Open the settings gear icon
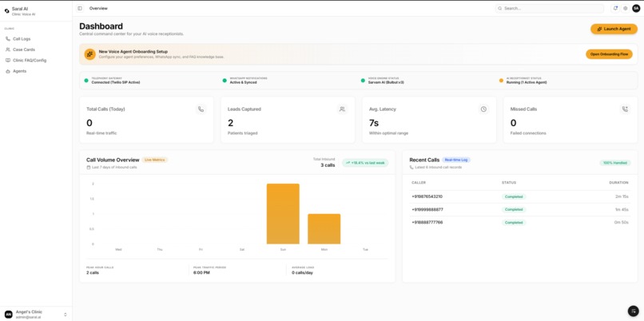 tap(626, 8)
